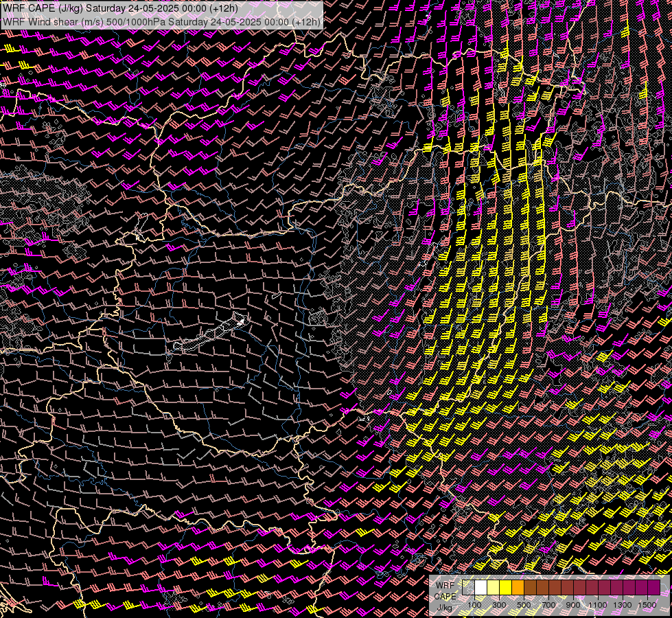Select the first brown 500–600 legend swatch
This screenshot has width=672, height=618.
coord(530,588)
